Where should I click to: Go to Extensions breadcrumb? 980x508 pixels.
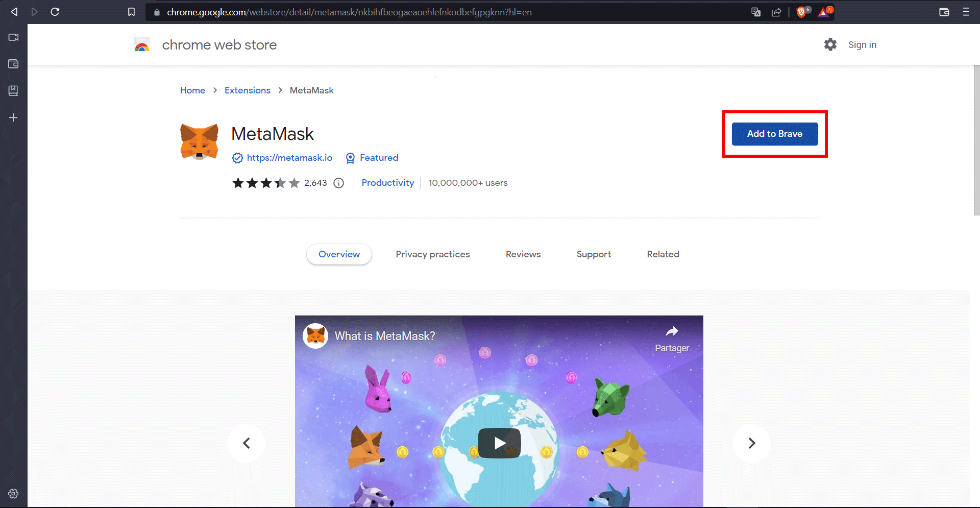(248, 90)
